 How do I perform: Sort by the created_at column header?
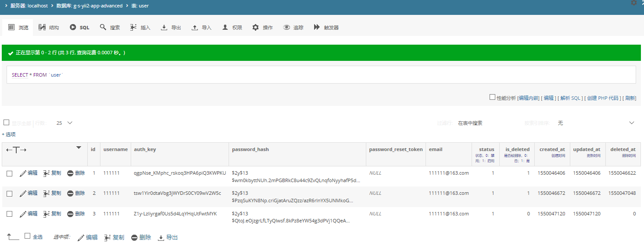[x=552, y=149]
